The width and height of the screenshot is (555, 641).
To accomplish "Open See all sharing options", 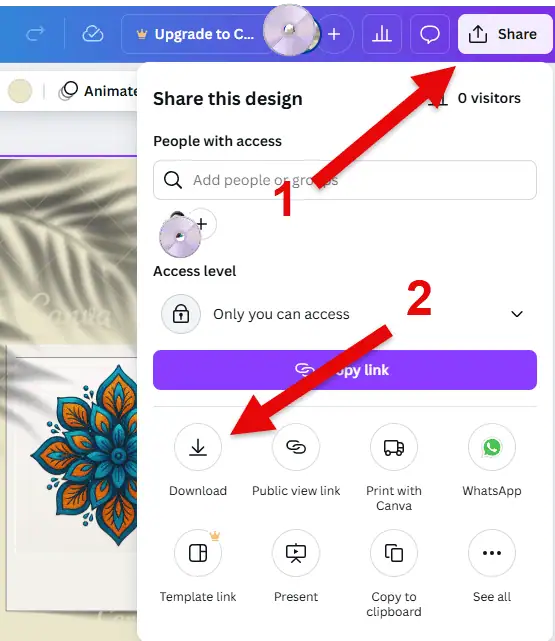I will (x=492, y=553).
